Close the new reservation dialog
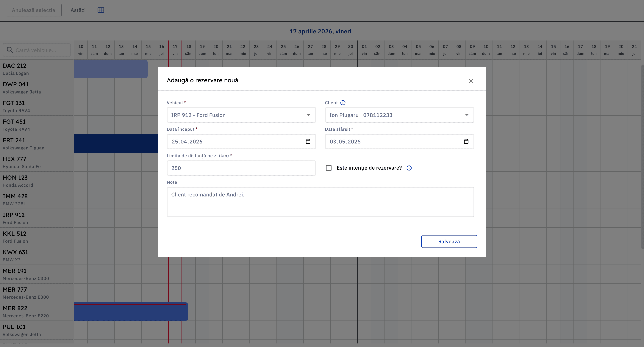 (471, 81)
